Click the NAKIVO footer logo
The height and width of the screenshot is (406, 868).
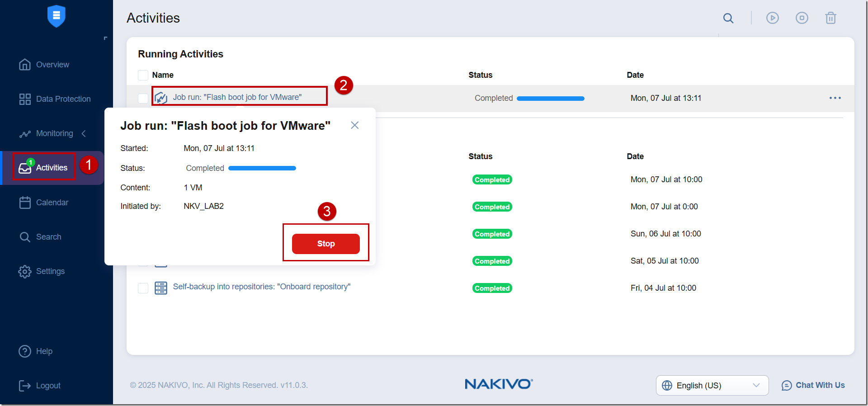coord(499,384)
